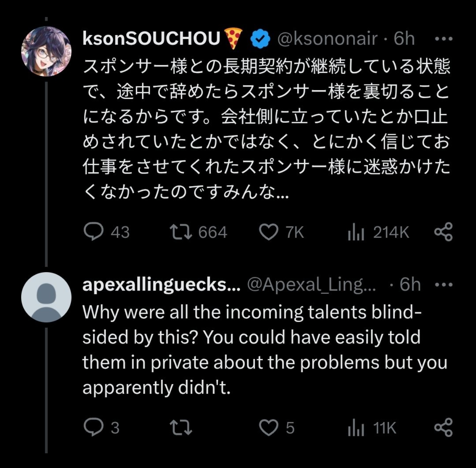Like ksonSOUCHOU's tweet

click(x=268, y=232)
